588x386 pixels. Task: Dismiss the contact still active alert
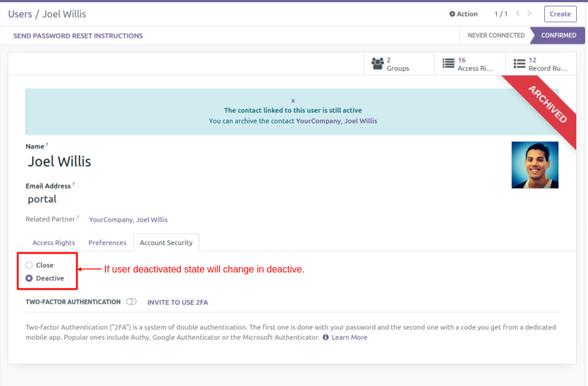click(293, 100)
